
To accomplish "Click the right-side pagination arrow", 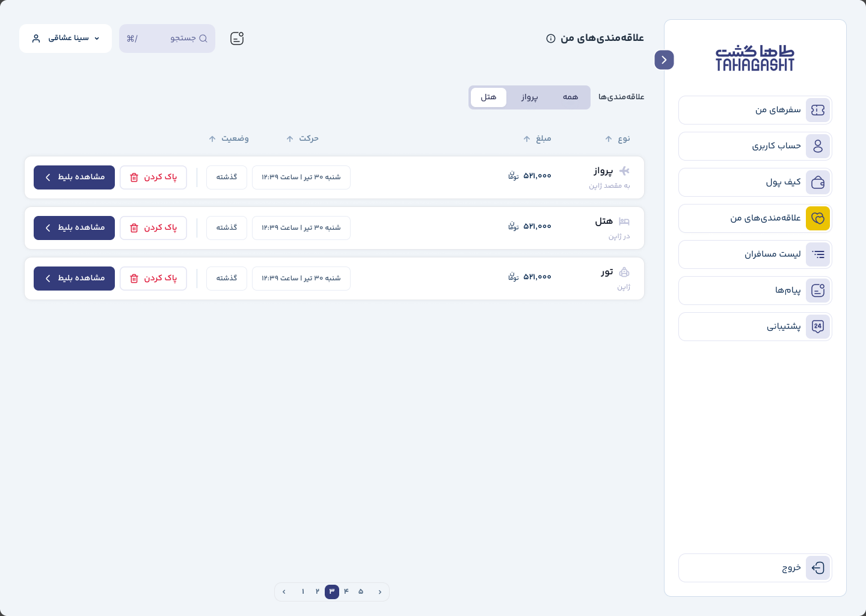I will click(x=380, y=592).
